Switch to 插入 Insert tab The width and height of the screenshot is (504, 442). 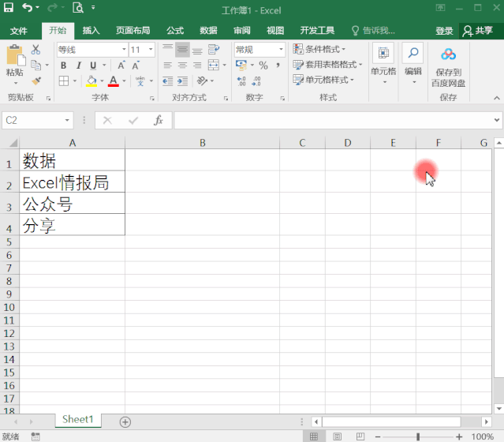91,31
